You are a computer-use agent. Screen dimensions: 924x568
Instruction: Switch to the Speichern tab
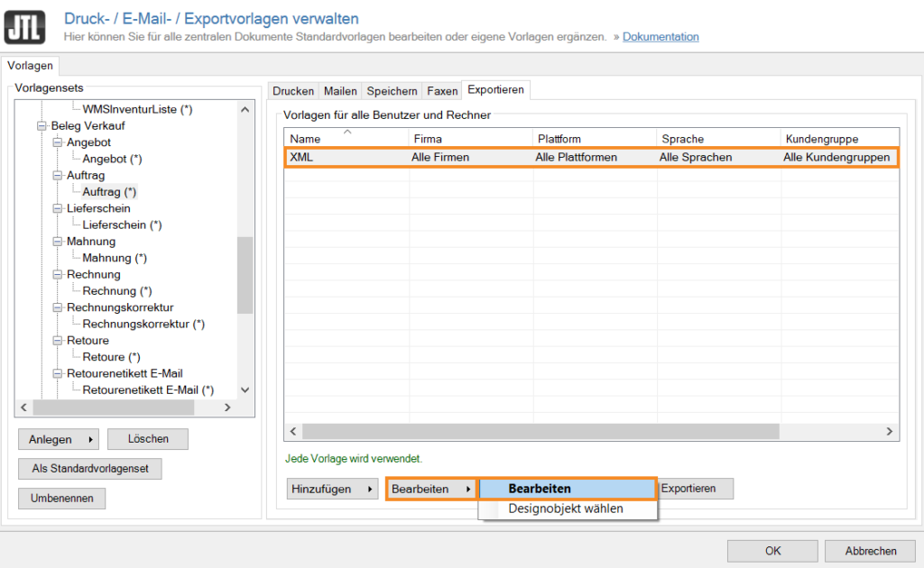pos(391,89)
